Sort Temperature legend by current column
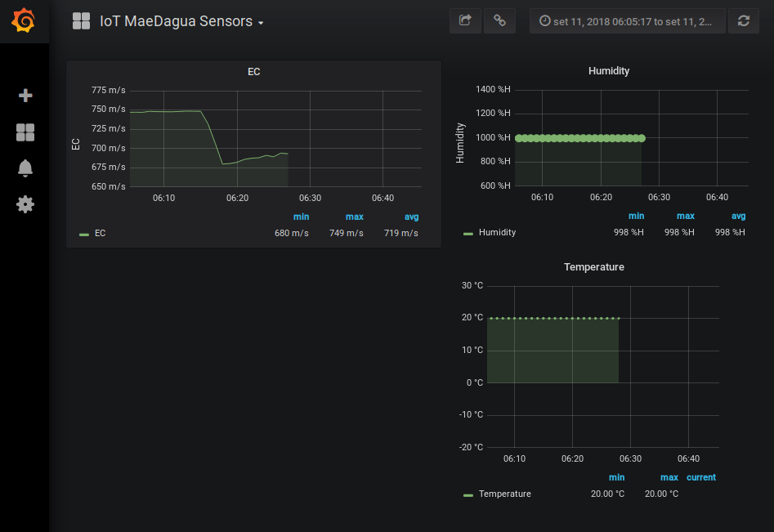 click(700, 477)
